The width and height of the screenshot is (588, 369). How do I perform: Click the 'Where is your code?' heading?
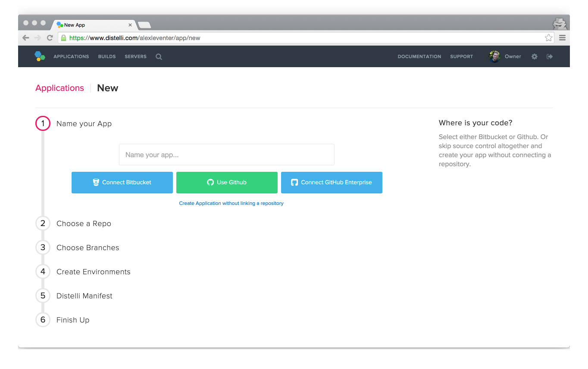click(x=475, y=123)
